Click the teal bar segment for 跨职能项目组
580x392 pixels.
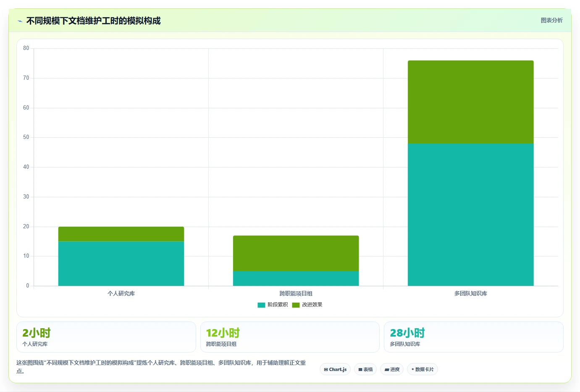point(296,278)
